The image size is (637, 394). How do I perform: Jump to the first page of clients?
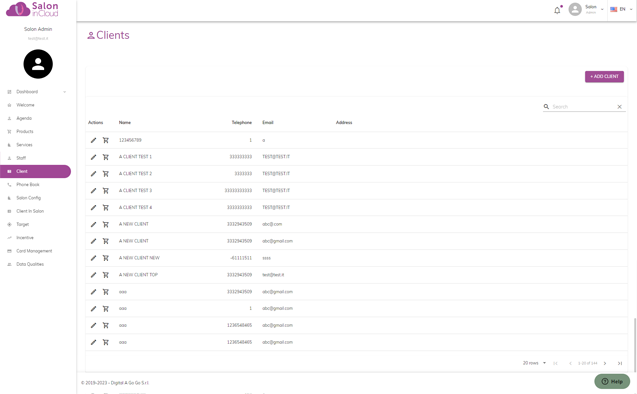[555, 363]
